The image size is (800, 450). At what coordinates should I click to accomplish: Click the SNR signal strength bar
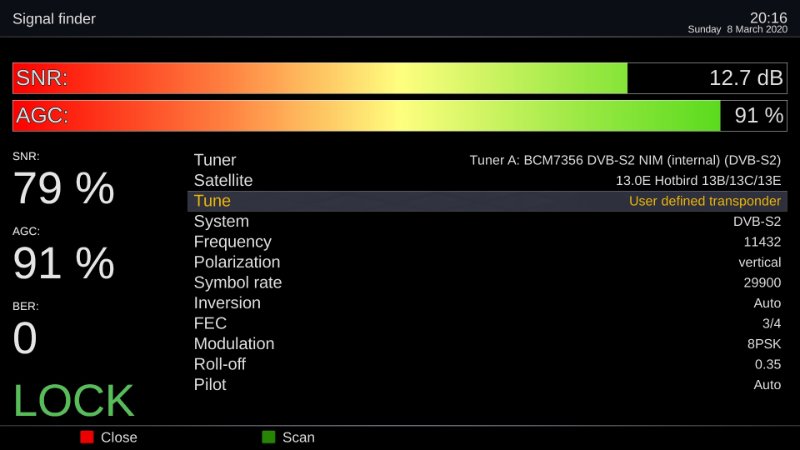pos(400,78)
